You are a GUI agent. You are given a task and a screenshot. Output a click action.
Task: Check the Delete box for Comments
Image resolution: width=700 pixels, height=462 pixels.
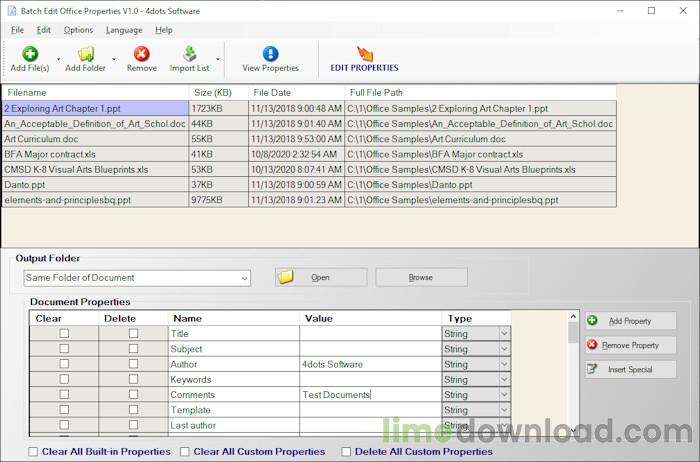coord(133,394)
